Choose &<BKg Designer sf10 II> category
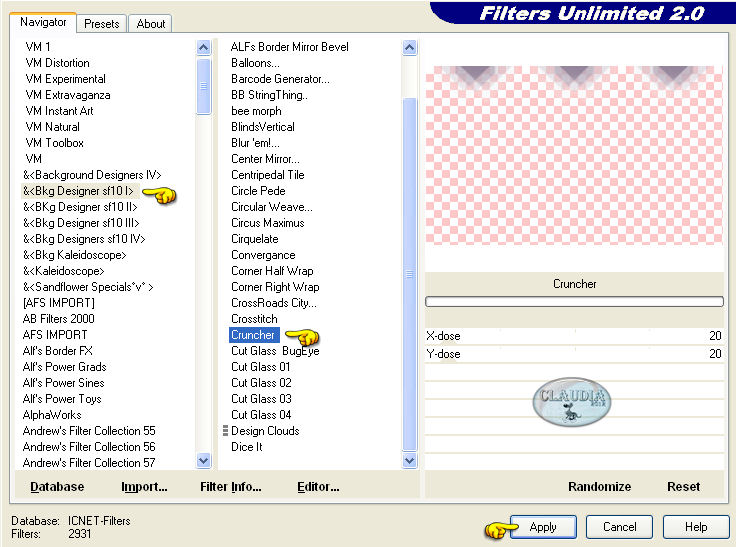The height and width of the screenshot is (547, 736). tap(80, 207)
